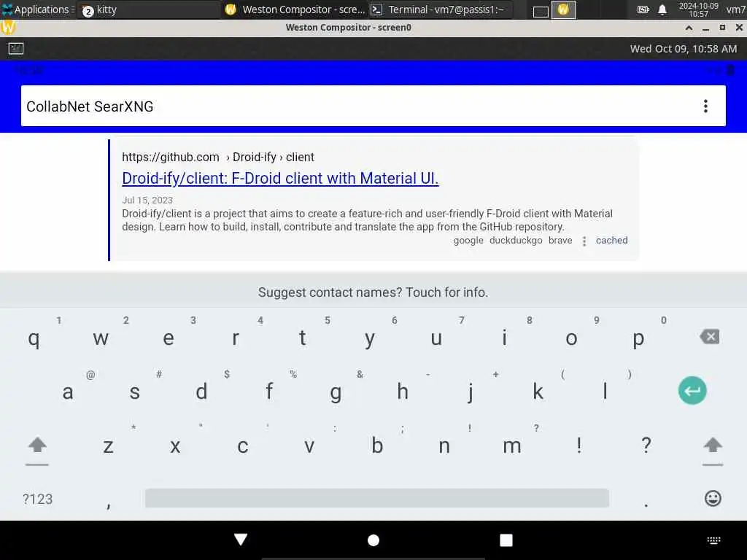
Task: Click the battery indicator in system tray
Action: [643, 9]
